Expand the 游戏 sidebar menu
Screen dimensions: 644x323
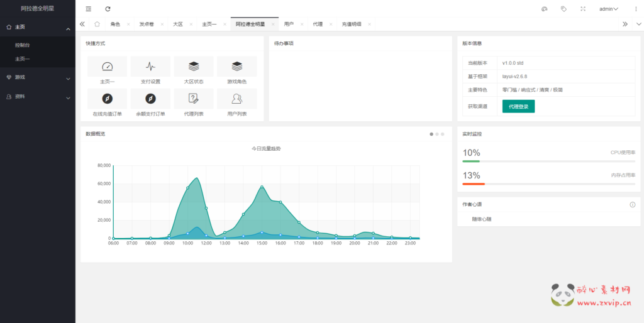37,77
